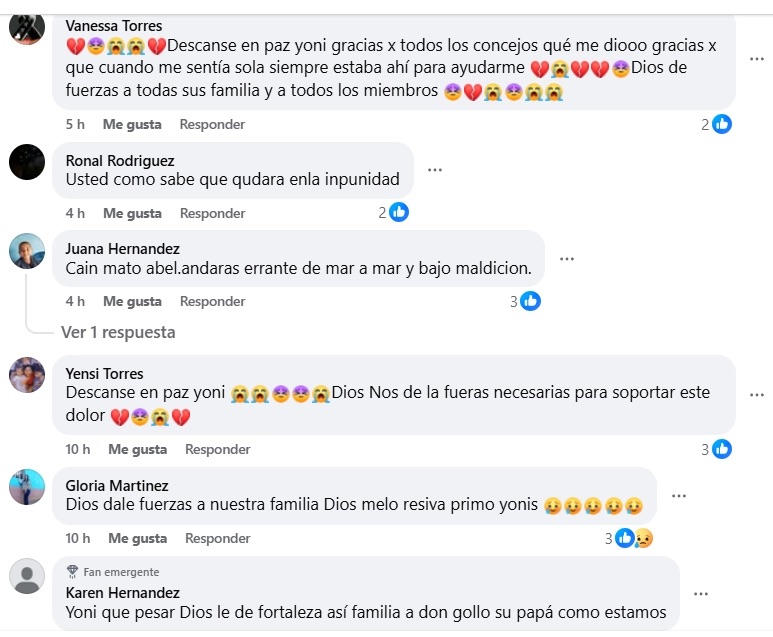View like count on Juana Hernandez comment
This screenshot has height=637, width=773.
(x=525, y=301)
